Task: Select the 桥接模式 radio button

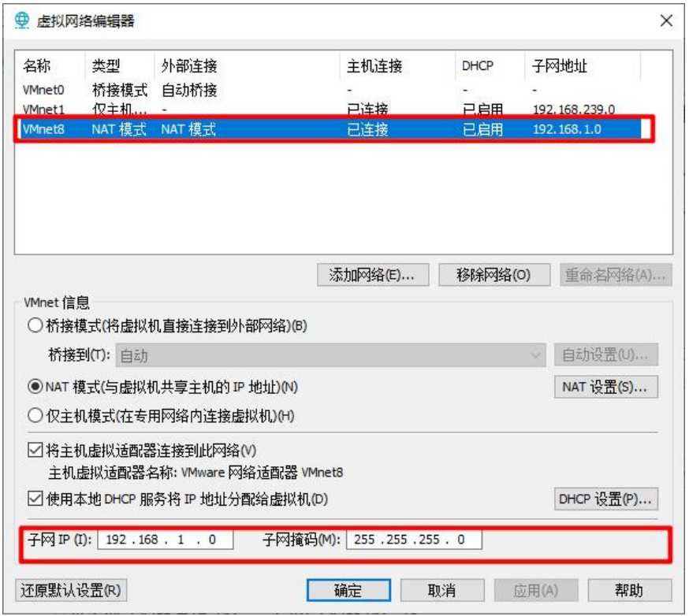Action: coord(35,326)
